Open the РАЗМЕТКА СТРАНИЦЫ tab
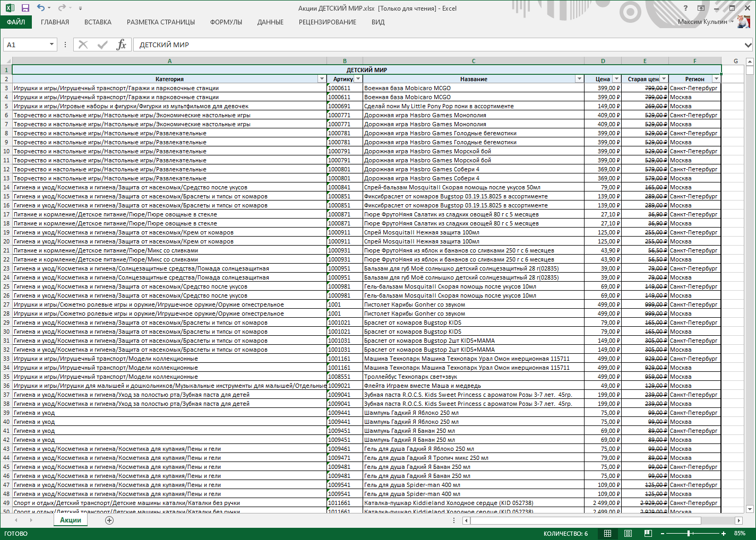Screen dimensions: 756x540 tap(161, 22)
